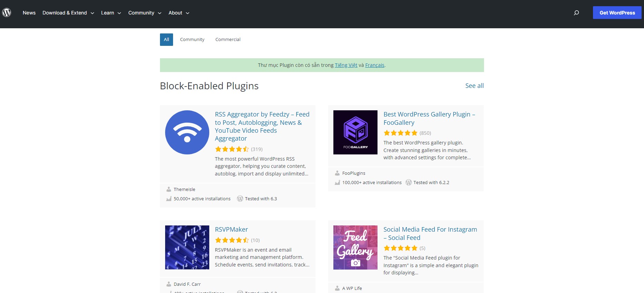Click the Get WordPress button
Screen dimensions: 644x293
point(617,13)
